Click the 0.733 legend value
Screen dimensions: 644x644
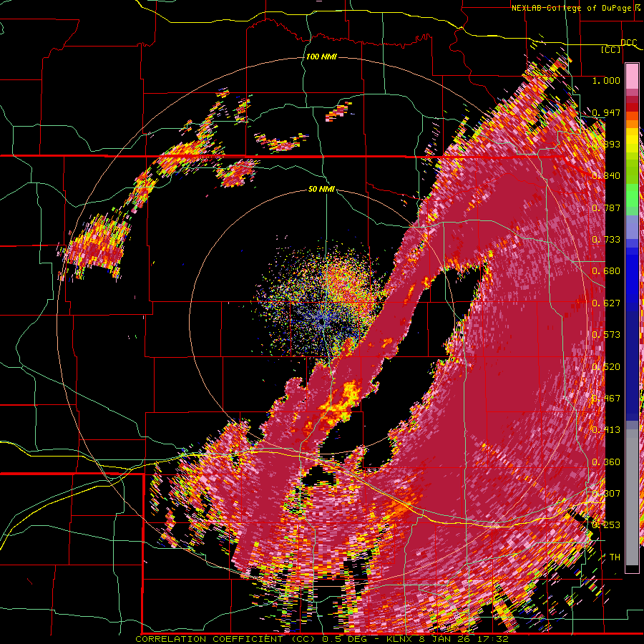point(606,240)
